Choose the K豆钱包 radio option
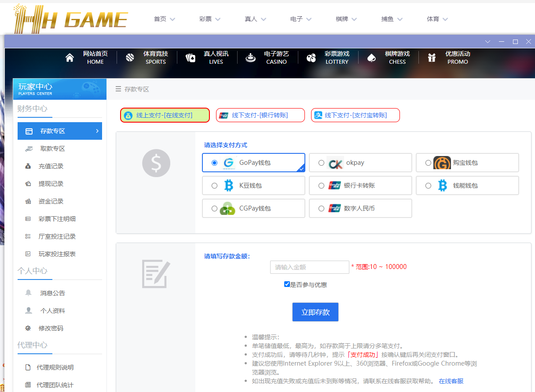This screenshot has height=392, width=535. point(214,185)
